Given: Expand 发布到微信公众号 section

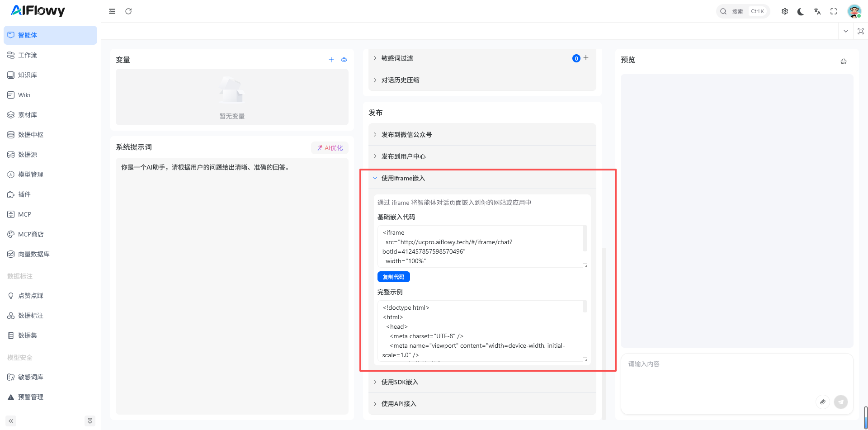Looking at the screenshot, I should (x=482, y=135).
